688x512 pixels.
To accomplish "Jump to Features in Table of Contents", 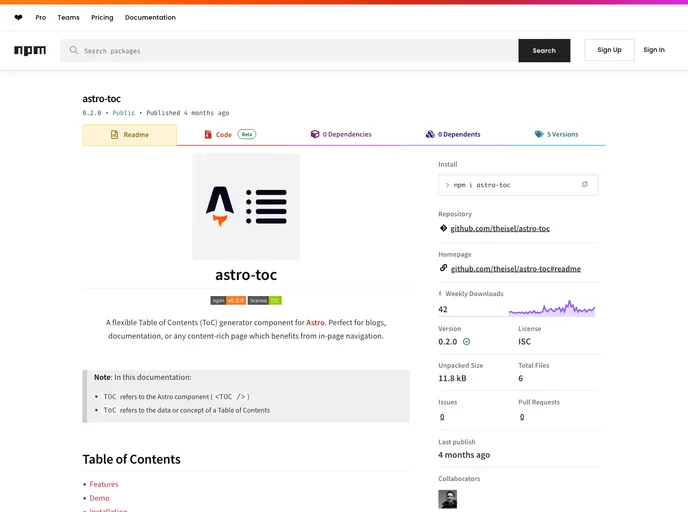I will [x=104, y=484].
